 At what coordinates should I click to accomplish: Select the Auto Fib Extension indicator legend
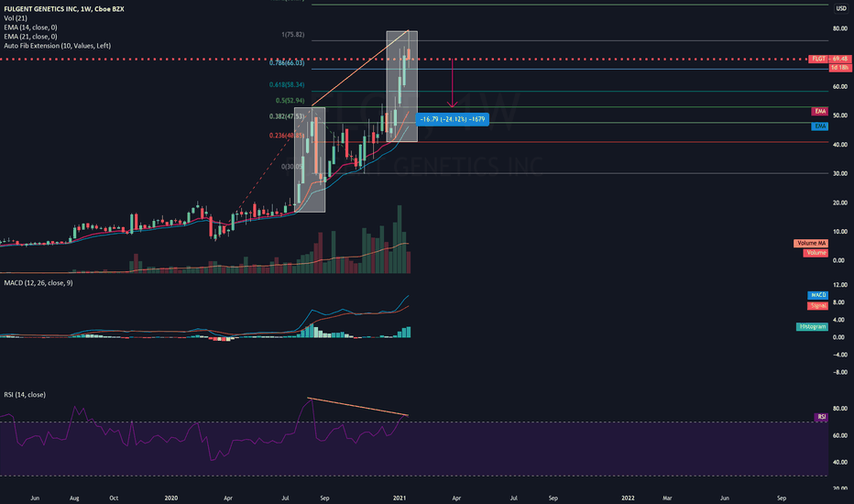tap(57, 46)
